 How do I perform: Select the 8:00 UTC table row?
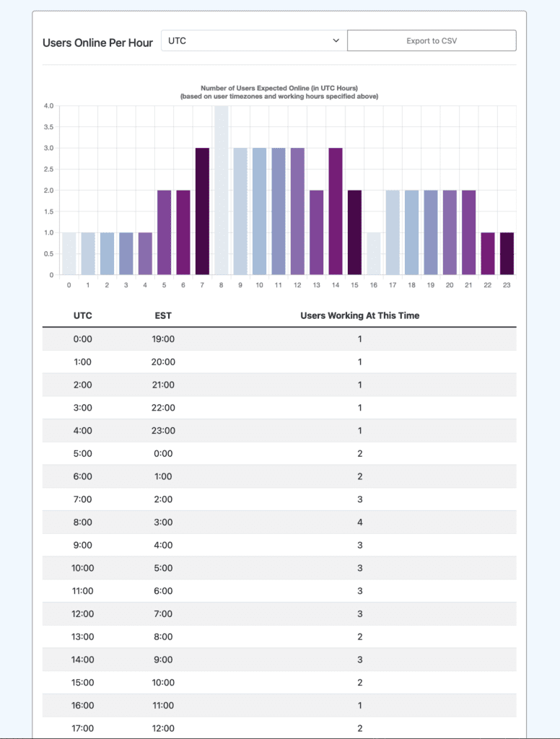[279, 522]
